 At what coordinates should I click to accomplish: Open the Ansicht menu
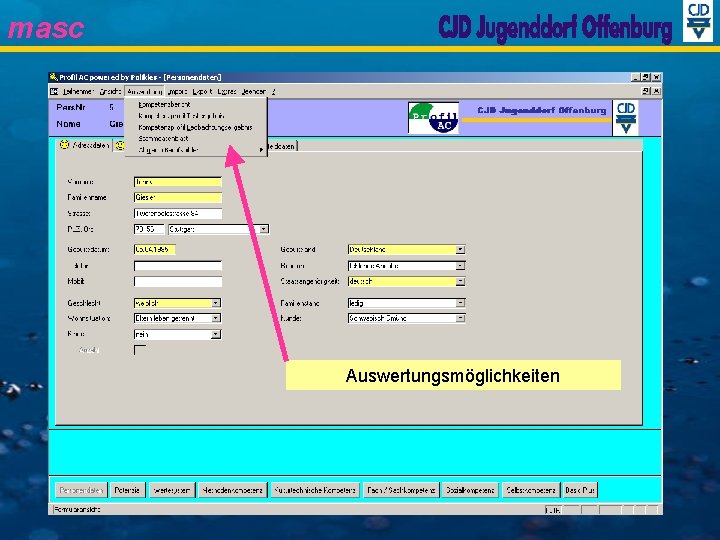coord(110,92)
